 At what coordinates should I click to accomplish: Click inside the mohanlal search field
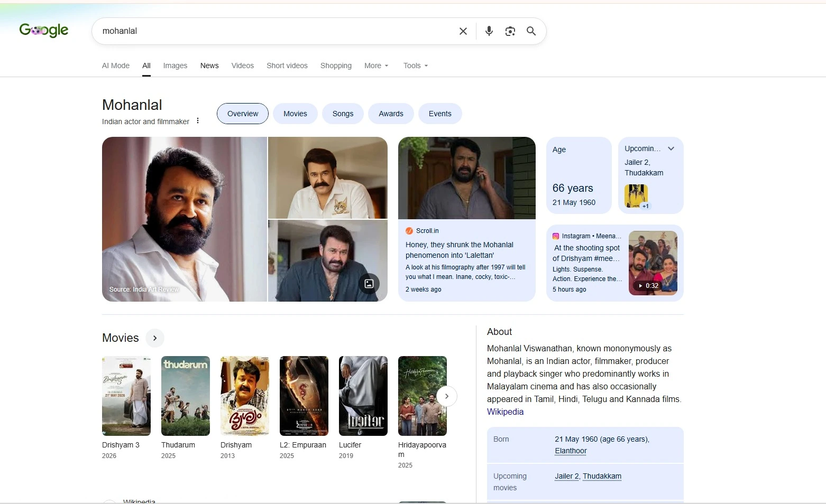click(x=275, y=31)
